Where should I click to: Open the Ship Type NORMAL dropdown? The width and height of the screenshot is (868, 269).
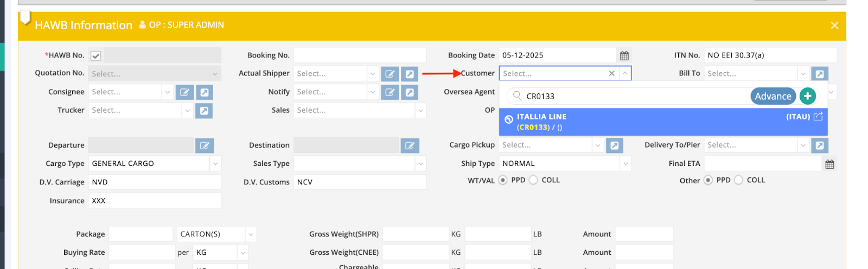click(626, 164)
